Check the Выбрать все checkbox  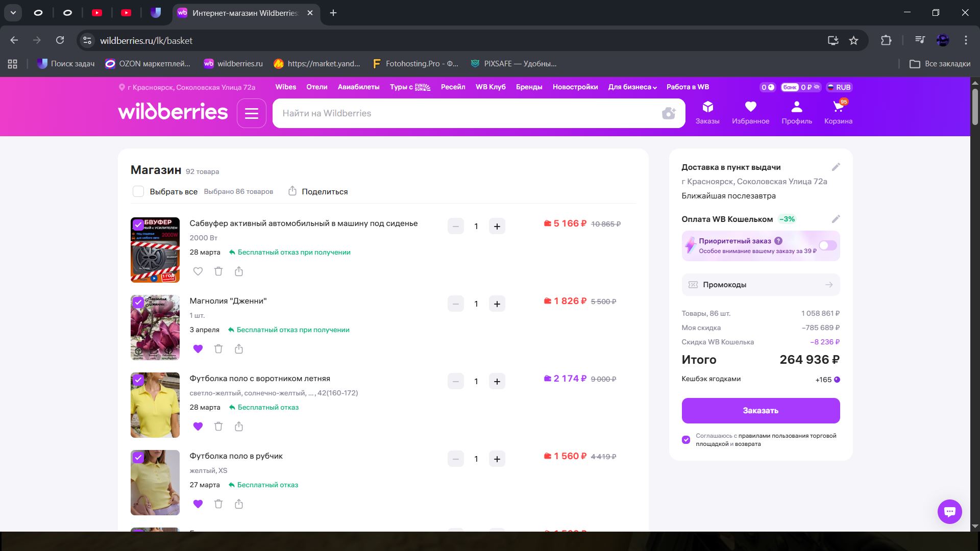[x=138, y=191]
